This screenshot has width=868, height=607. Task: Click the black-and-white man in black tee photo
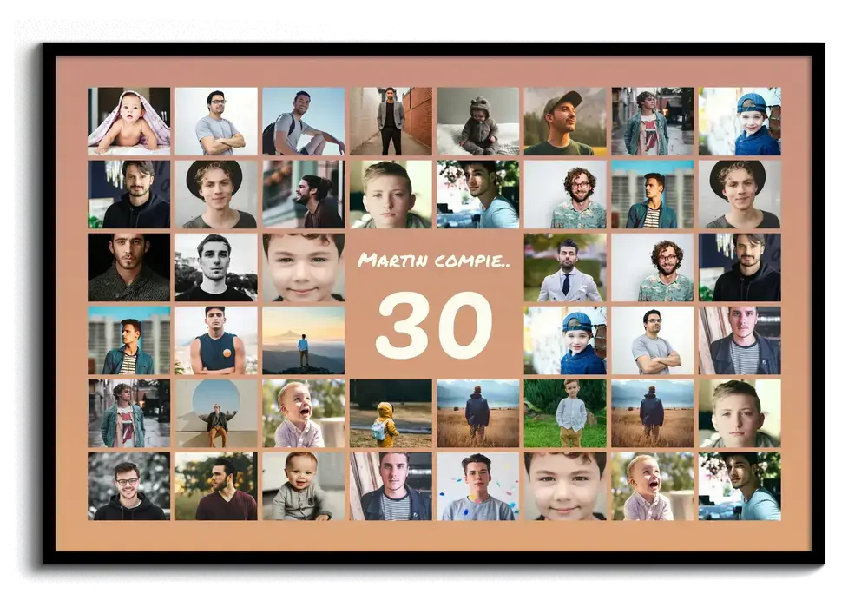pyautogui.click(x=216, y=267)
